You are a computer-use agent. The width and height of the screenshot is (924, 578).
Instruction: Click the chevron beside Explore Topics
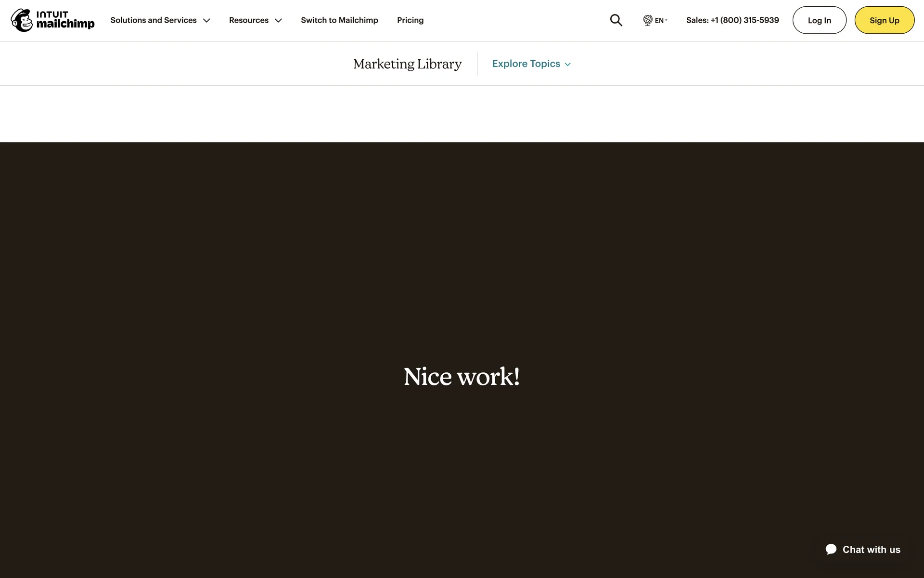tap(568, 64)
